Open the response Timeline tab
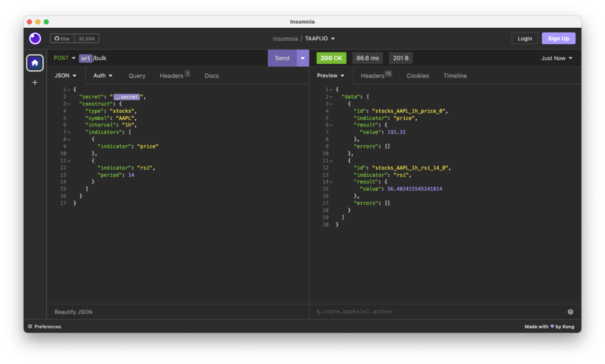Viewport: 605px width, 364px height. pyautogui.click(x=455, y=76)
